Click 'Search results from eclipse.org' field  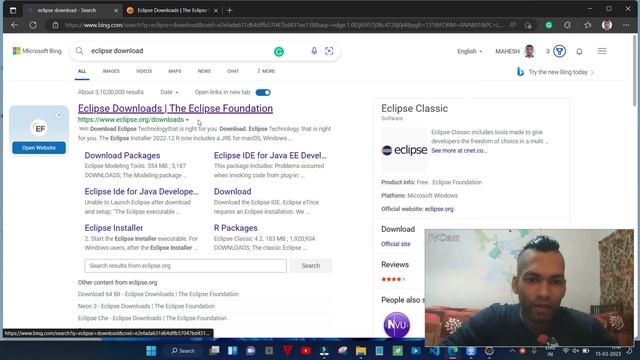[185, 266]
